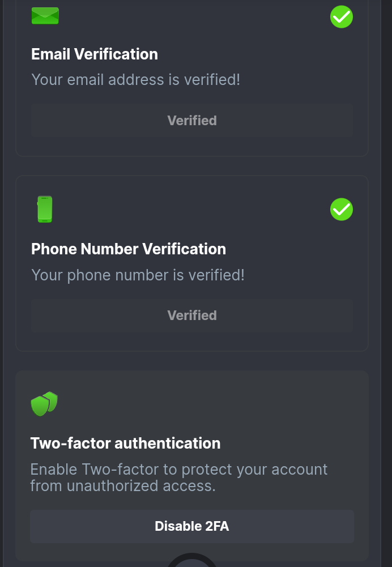The image size is (392, 567).
Task: Click the green envelope email icon
Action: click(45, 15)
